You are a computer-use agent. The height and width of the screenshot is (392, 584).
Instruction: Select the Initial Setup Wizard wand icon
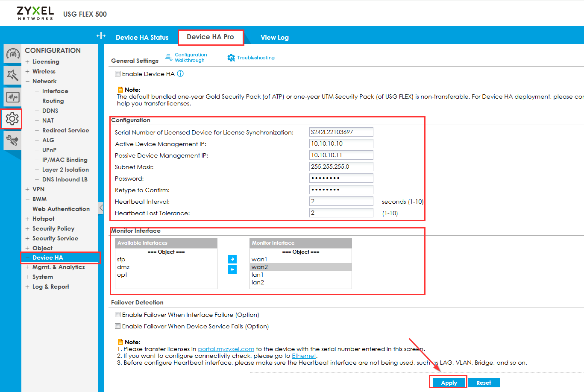coord(12,75)
